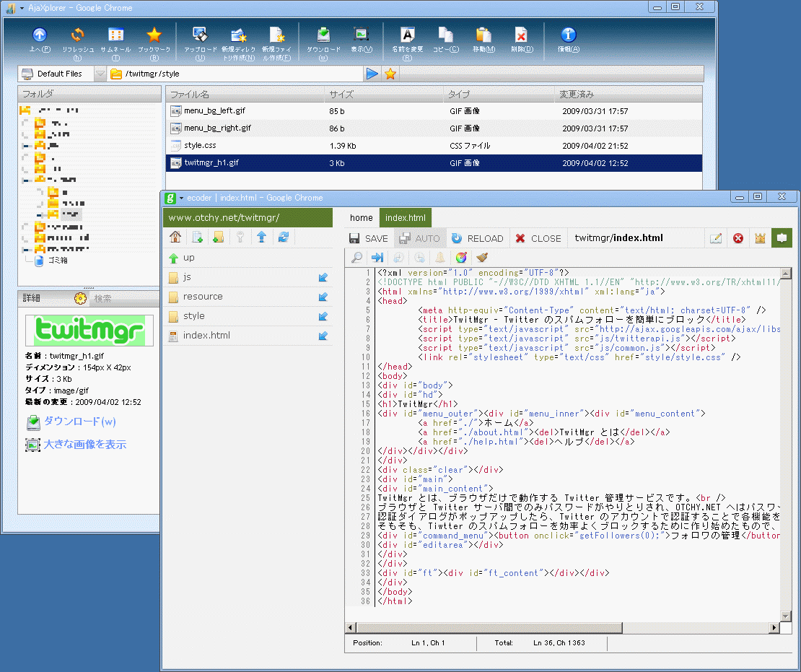Sort files by 変更済み column header

[x=628, y=94]
